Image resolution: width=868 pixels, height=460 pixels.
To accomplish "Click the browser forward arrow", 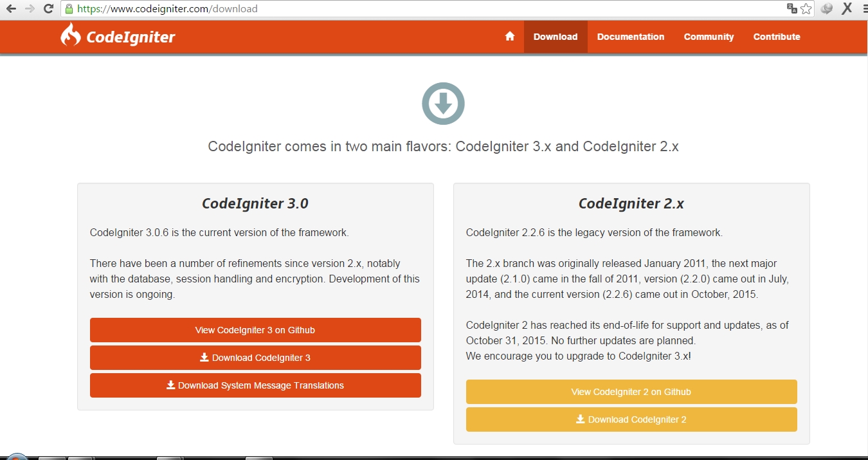I will (x=30, y=9).
